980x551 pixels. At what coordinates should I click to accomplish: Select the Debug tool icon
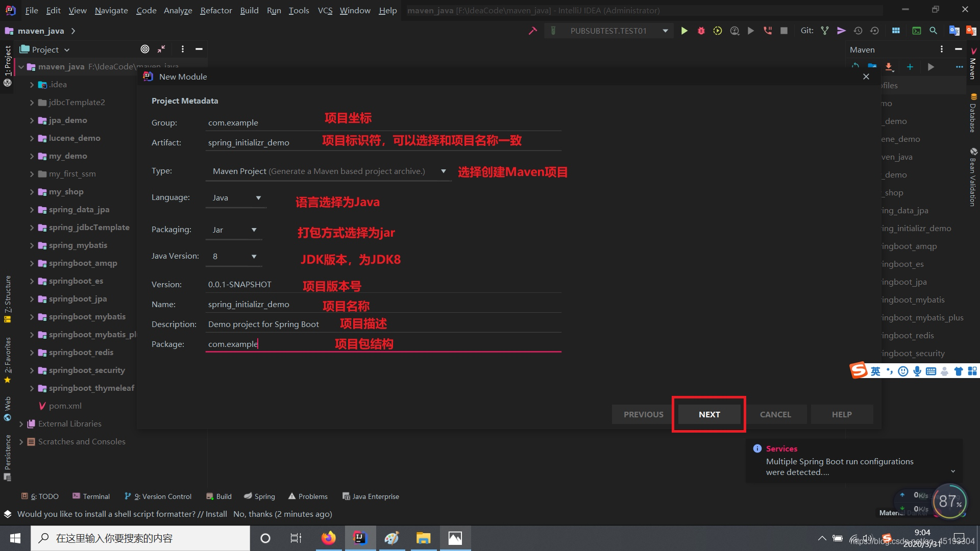[x=701, y=32]
